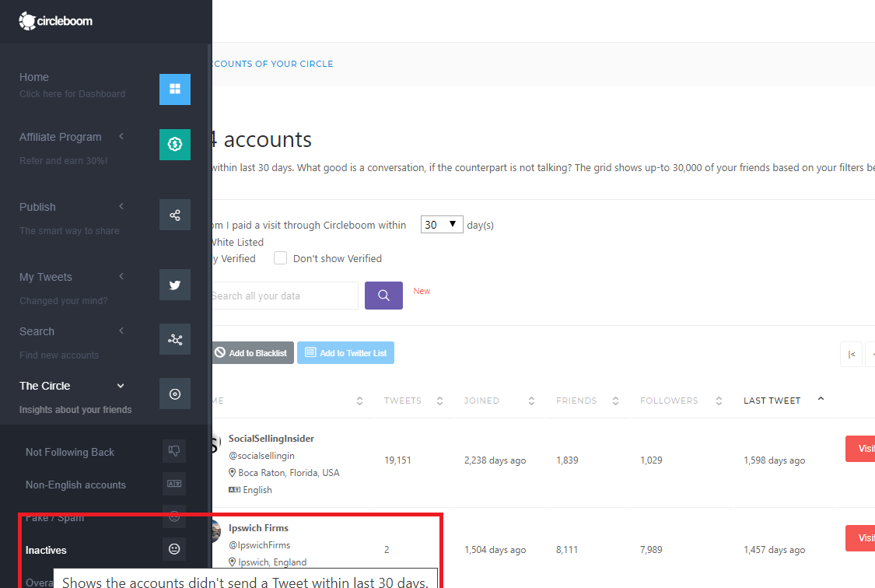Sort by the Followers column arrows
The image size is (875, 588).
coord(719,401)
